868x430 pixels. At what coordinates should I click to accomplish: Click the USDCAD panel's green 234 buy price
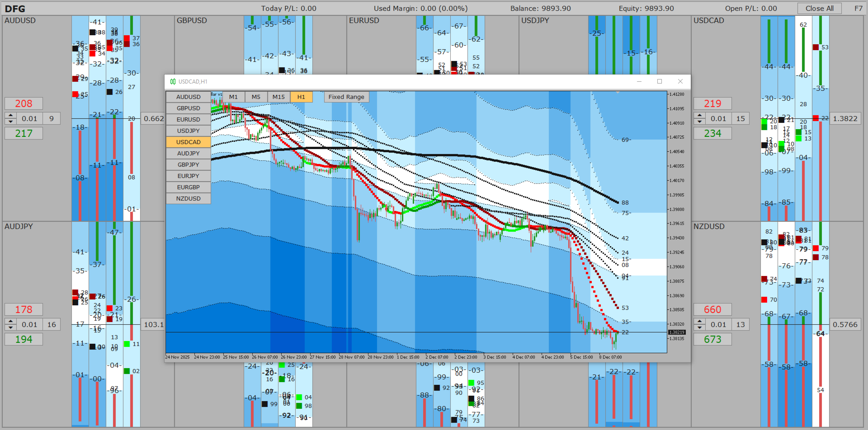pyautogui.click(x=712, y=133)
